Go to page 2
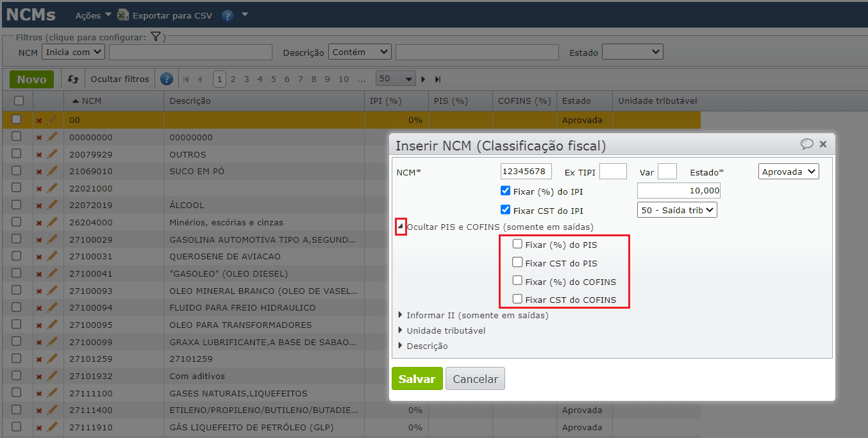This screenshot has height=438, width=868. tap(233, 79)
